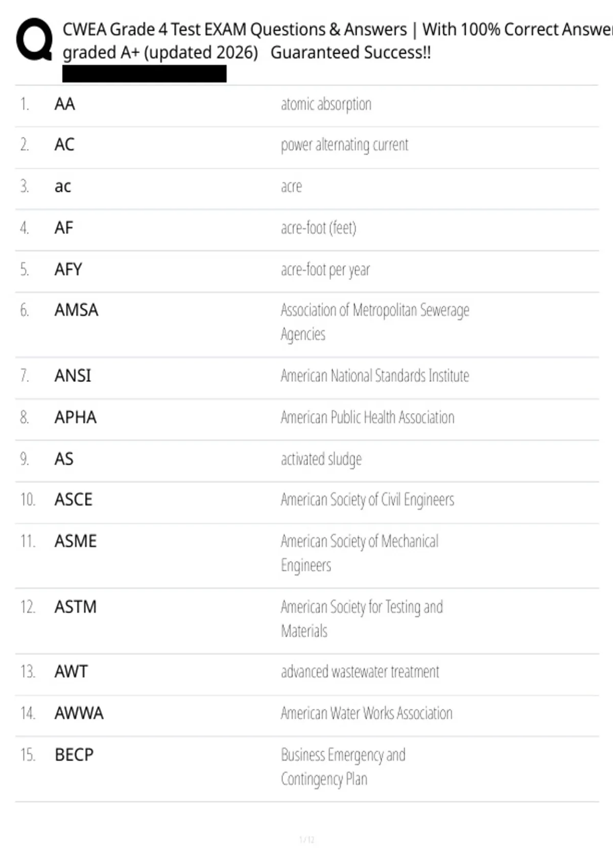Select the ASME term

point(76,541)
